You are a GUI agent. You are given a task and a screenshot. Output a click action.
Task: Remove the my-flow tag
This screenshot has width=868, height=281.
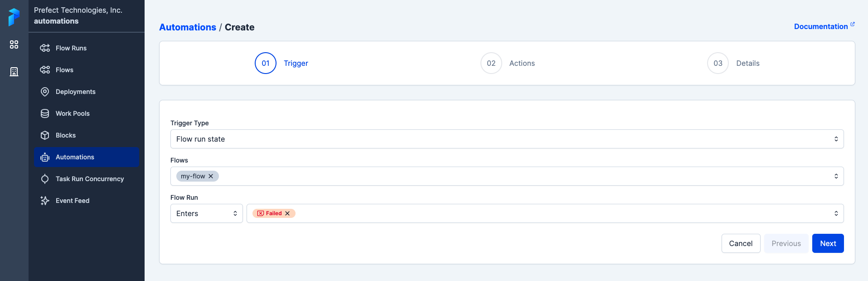coord(211,176)
